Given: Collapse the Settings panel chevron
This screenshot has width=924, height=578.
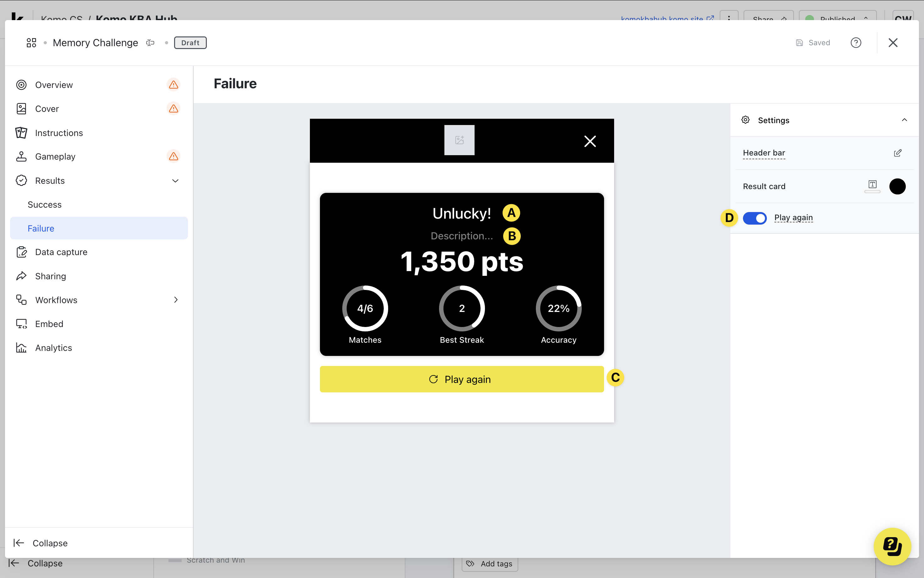Looking at the screenshot, I should pyautogui.click(x=904, y=120).
